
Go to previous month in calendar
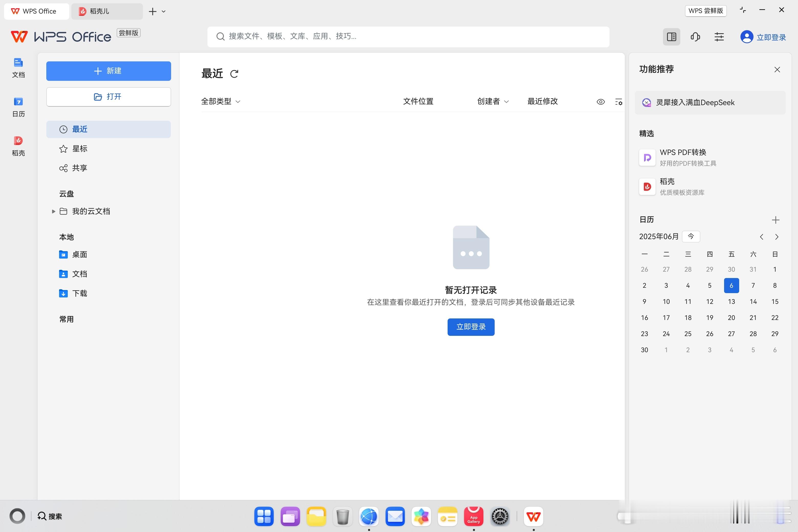[x=761, y=237]
